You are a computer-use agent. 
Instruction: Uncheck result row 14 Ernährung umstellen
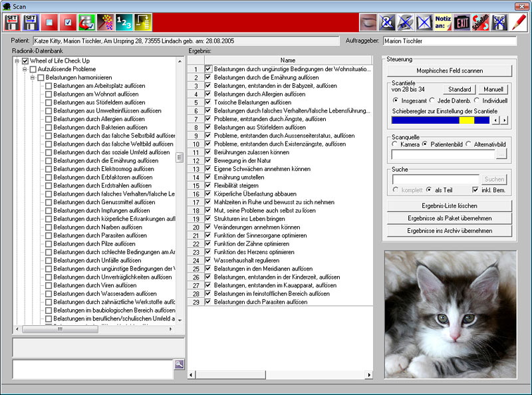point(208,177)
